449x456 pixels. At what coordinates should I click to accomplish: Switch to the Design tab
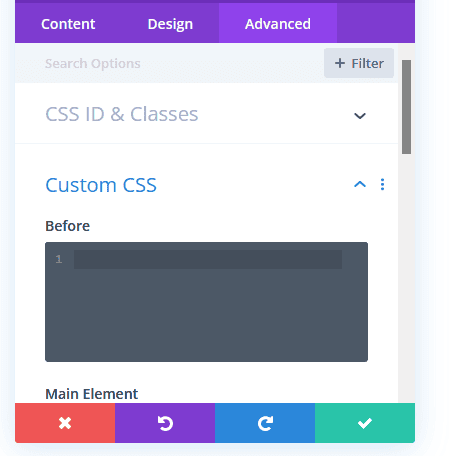click(170, 24)
